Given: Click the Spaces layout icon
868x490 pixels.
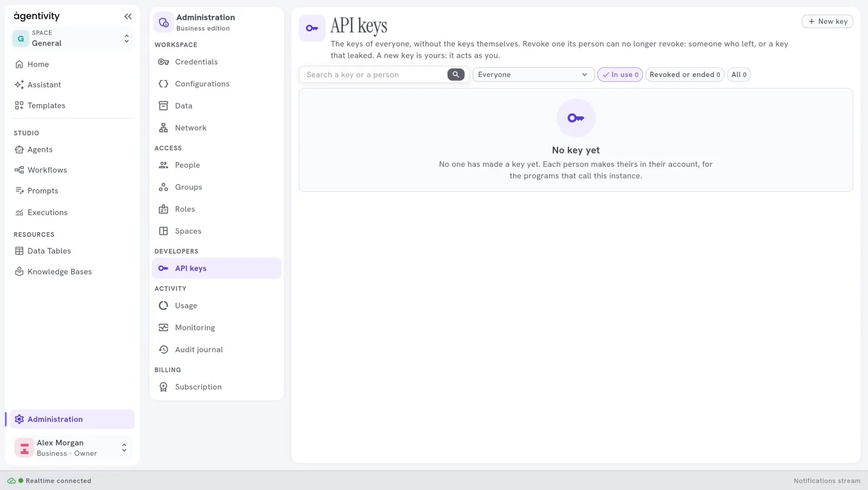Looking at the screenshot, I should [x=163, y=231].
